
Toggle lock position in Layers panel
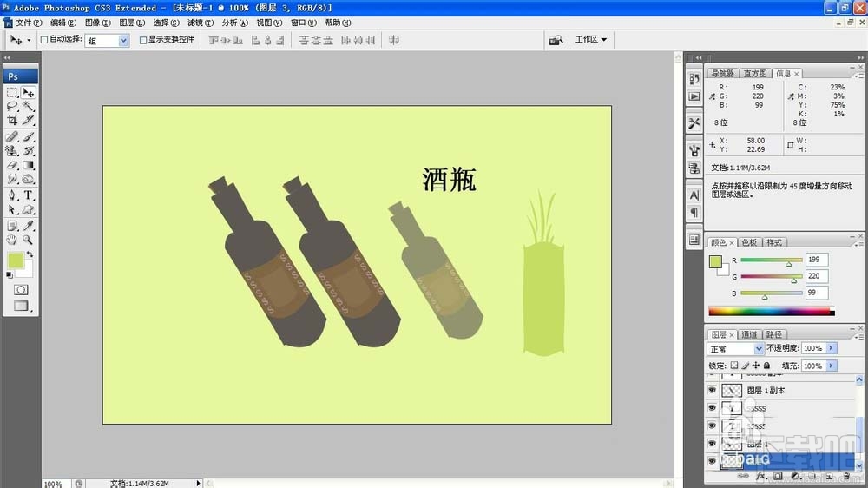(x=756, y=366)
